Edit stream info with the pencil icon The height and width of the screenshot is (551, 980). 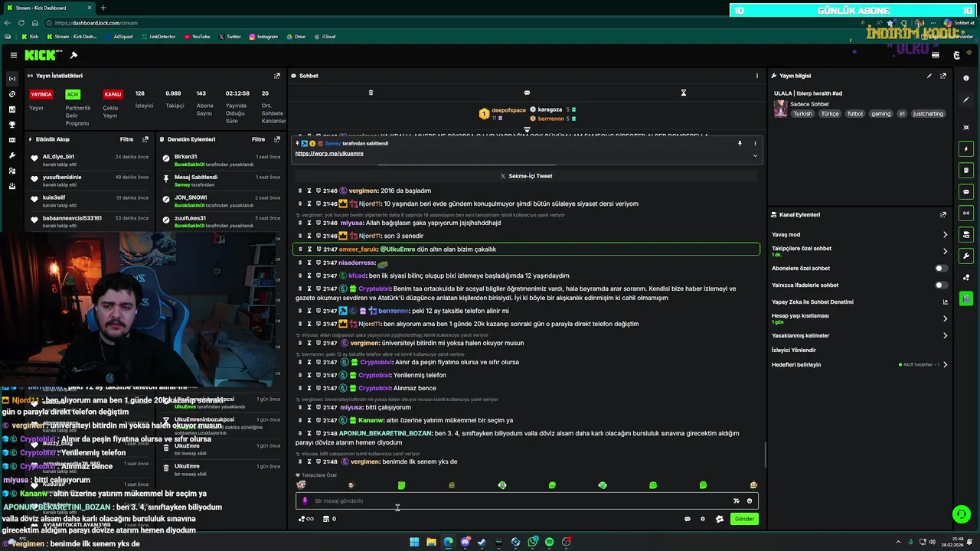click(929, 76)
